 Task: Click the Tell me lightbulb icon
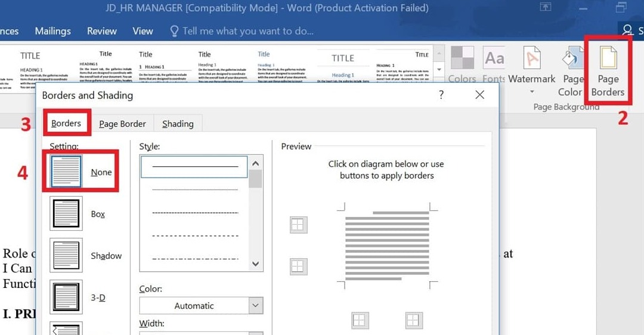174,31
